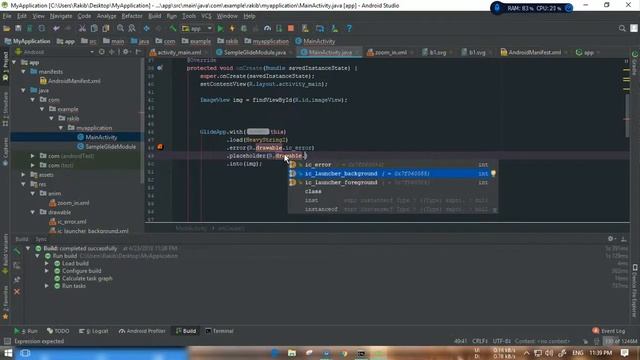Click the breakpoint marker in the editor gutter

click(160, 147)
